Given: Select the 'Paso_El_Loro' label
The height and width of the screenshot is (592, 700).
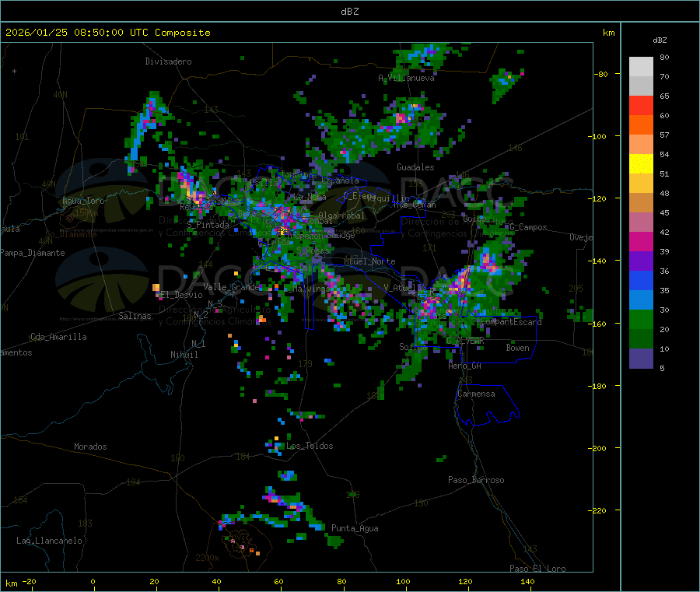Looking at the screenshot, I should [538, 569].
